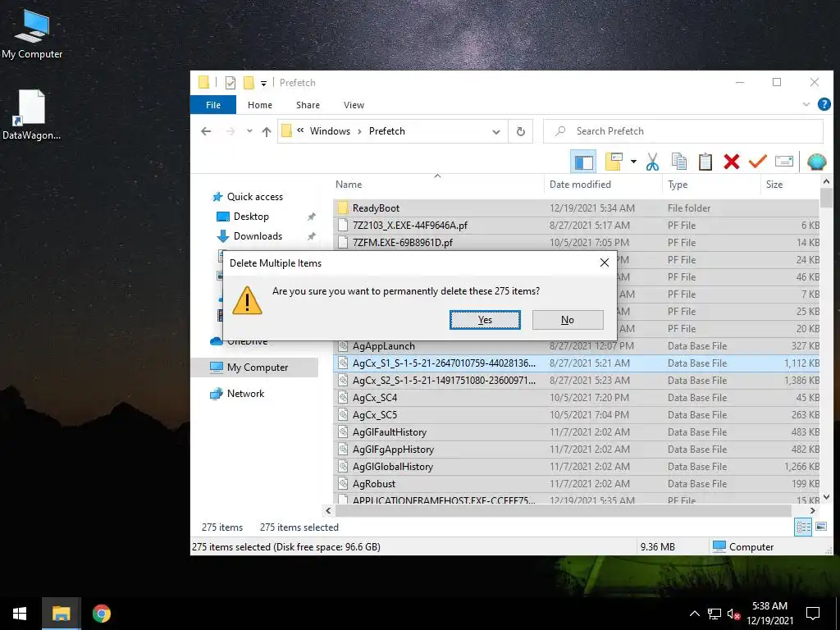The width and height of the screenshot is (840, 630).
Task: Select Downloads in navigation pane
Action: click(x=258, y=236)
